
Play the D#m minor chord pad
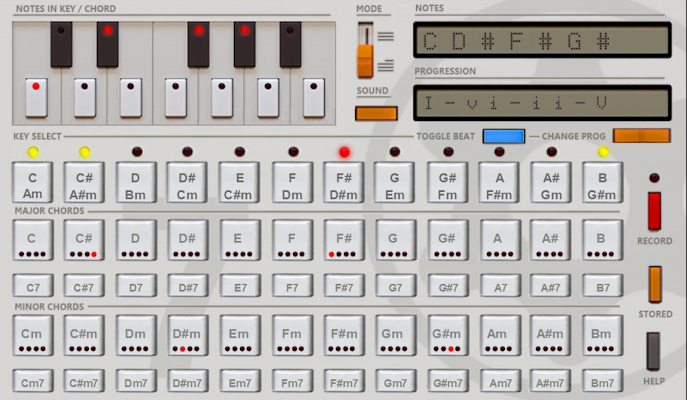188,335
